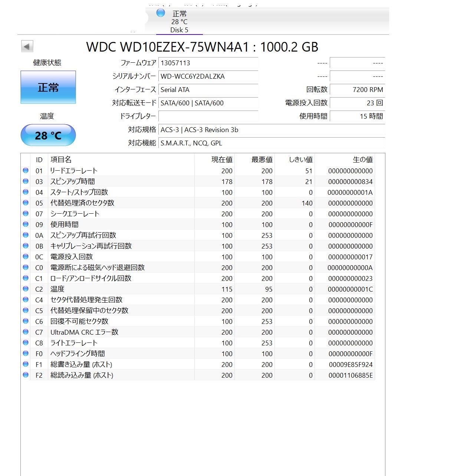
Task: Click threshold value 51
Action: click(309, 171)
